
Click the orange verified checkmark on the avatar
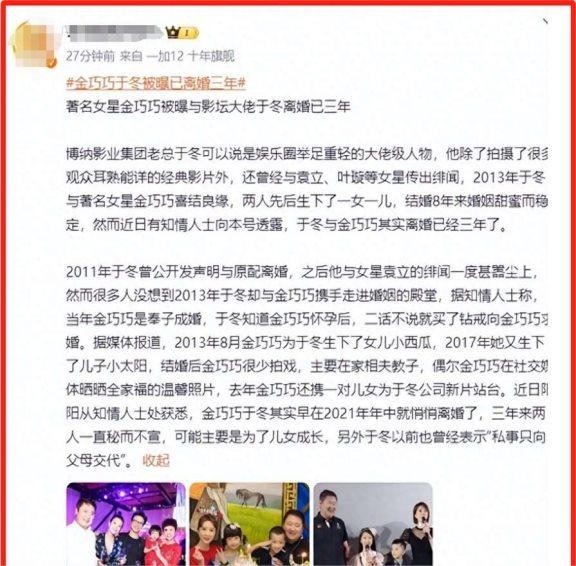click(x=52, y=63)
